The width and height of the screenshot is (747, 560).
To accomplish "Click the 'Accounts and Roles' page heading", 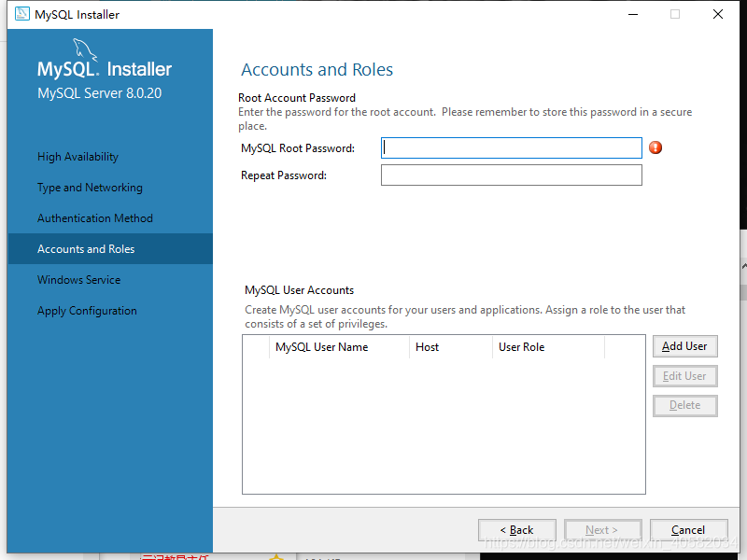I will tap(317, 69).
